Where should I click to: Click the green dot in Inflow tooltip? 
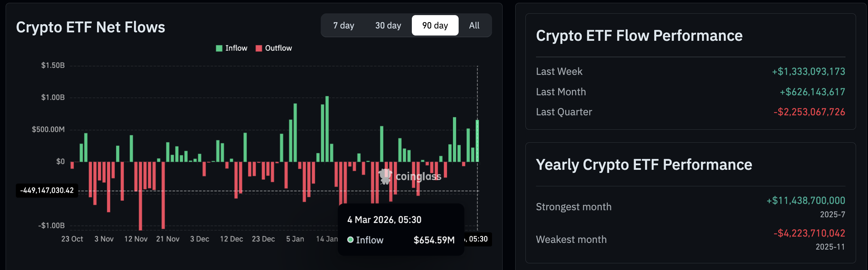pyautogui.click(x=350, y=240)
